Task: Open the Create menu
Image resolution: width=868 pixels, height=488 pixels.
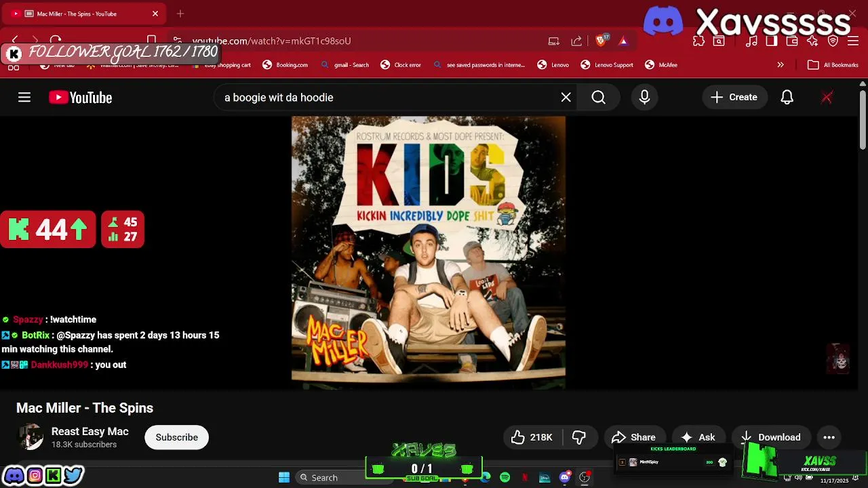Action: point(734,98)
